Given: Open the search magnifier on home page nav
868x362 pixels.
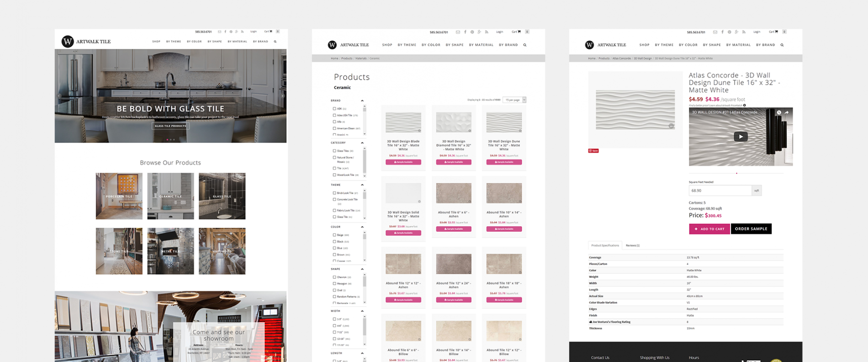Looking at the screenshot, I should tap(275, 42).
